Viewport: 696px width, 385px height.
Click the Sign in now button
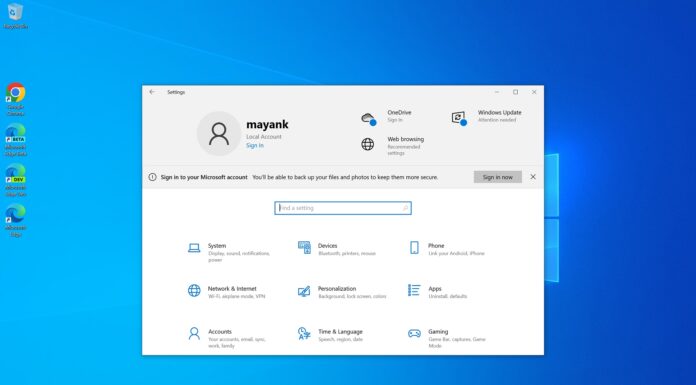point(498,177)
